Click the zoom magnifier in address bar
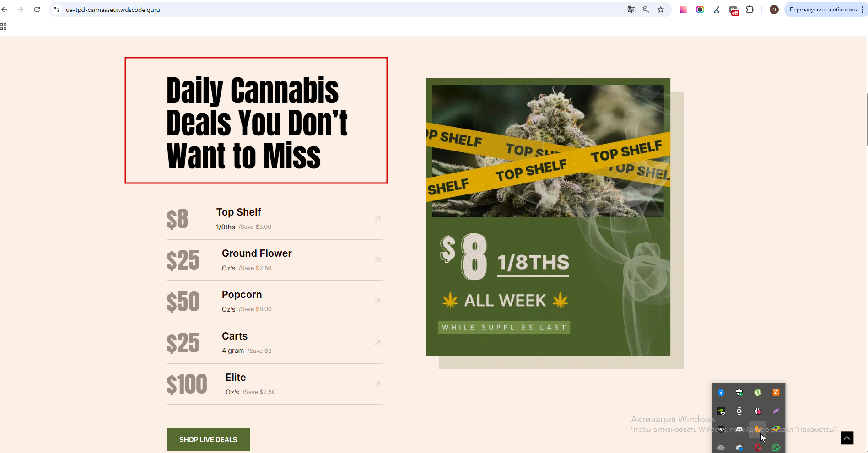Screen dimensions: 868x453 (646, 10)
